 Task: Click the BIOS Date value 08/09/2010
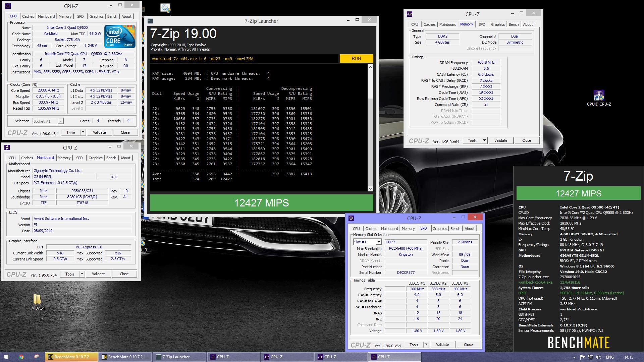pos(82,231)
